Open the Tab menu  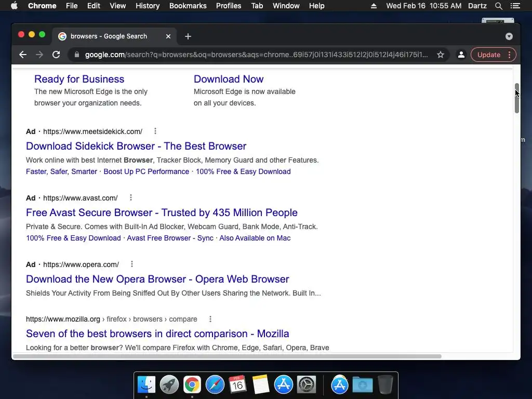(257, 6)
